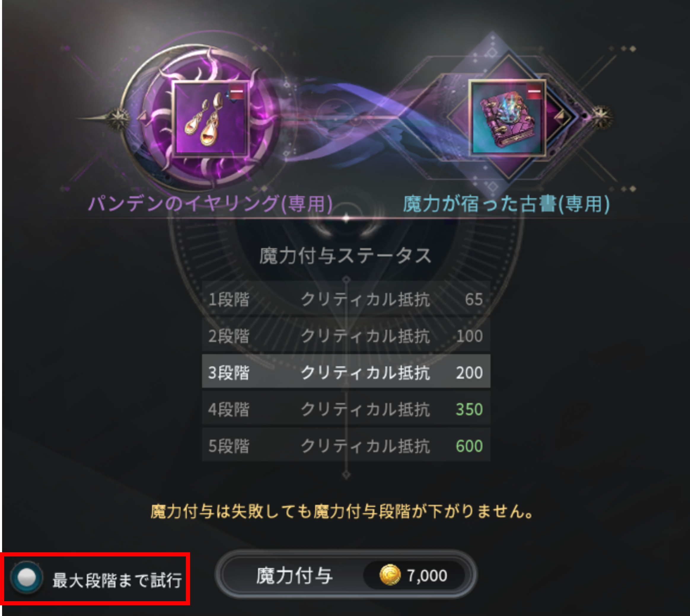Click the star ornament left of earring

(x=117, y=118)
